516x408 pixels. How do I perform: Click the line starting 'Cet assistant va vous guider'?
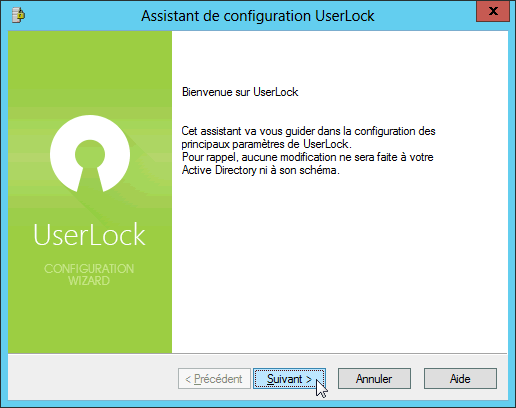pyautogui.click(x=308, y=131)
